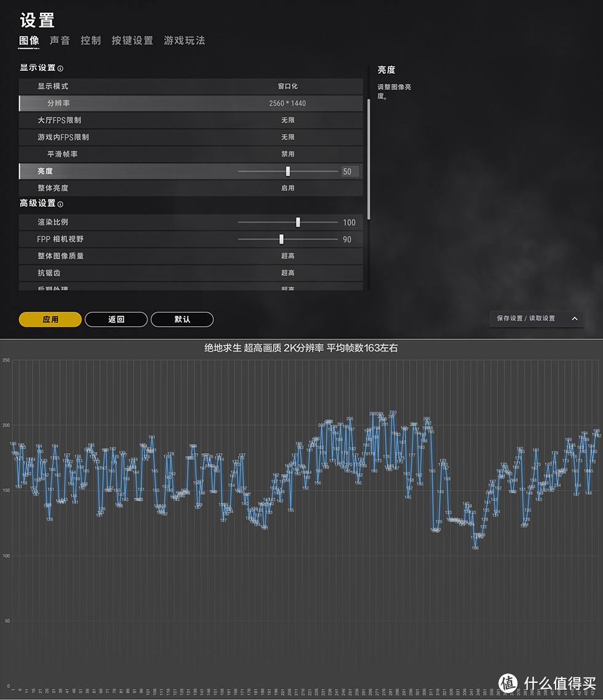Click the 渲染比例 value 100
Viewport: 603px width, 700px height.
[349, 222]
